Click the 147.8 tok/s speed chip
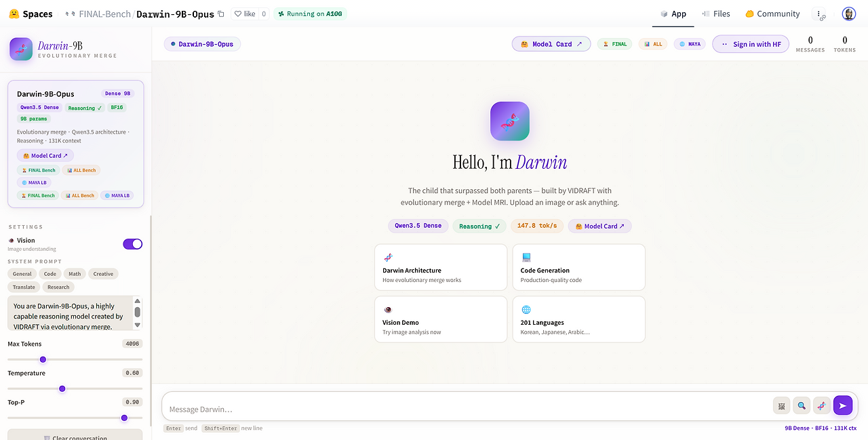This screenshot has height=440, width=868. [x=537, y=226]
